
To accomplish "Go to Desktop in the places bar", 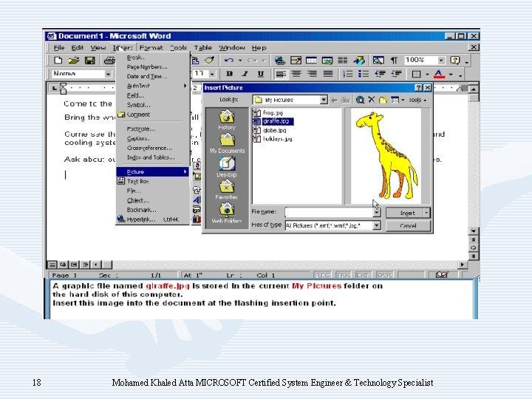I will [227, 167].
